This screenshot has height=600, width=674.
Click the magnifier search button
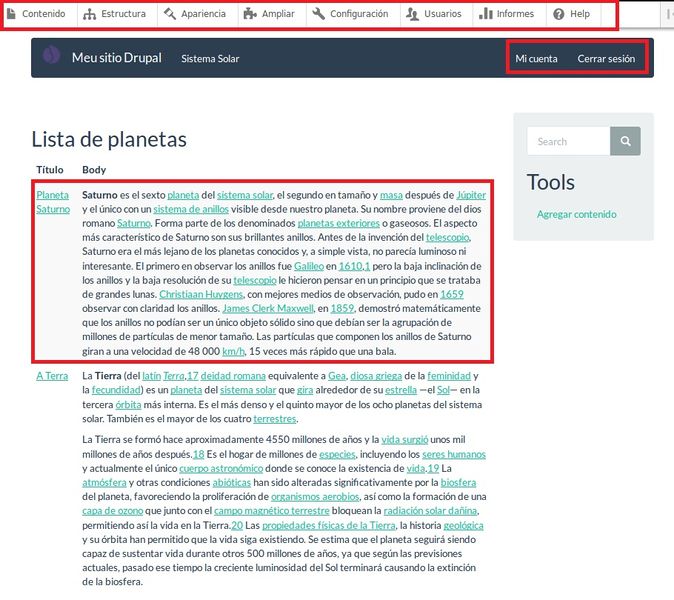click(x=625, y=141)
